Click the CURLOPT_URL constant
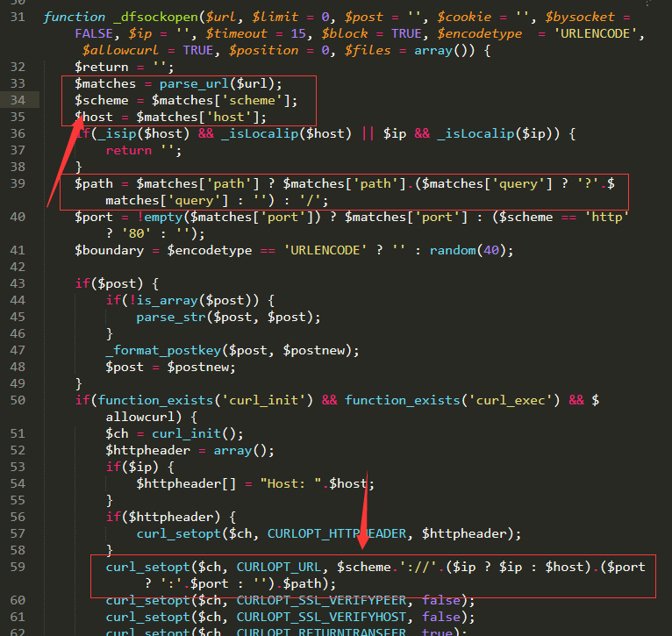 point(279,567)
